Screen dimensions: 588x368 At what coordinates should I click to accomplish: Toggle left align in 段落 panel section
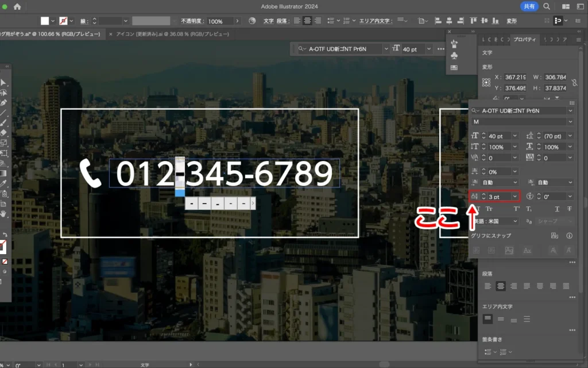click(488, 286)
